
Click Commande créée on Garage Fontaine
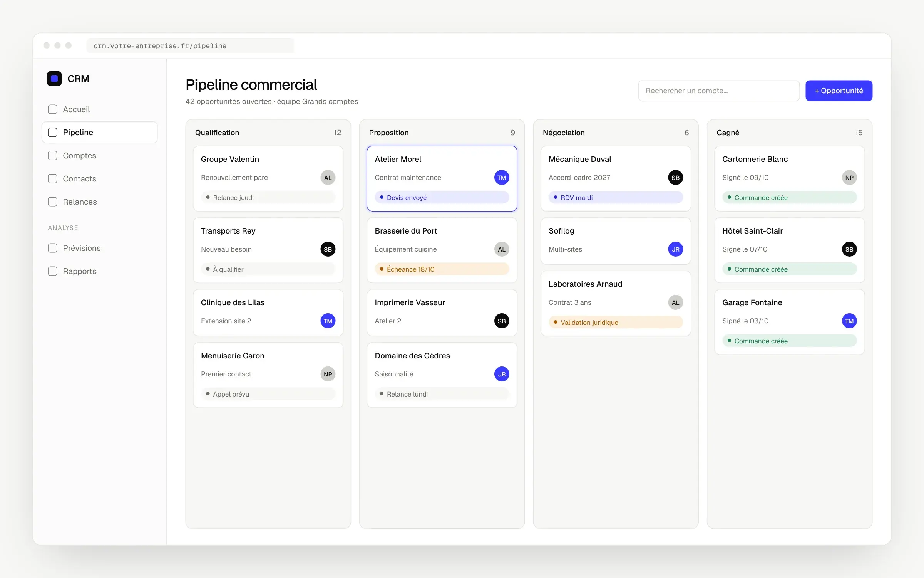point(790,341)
